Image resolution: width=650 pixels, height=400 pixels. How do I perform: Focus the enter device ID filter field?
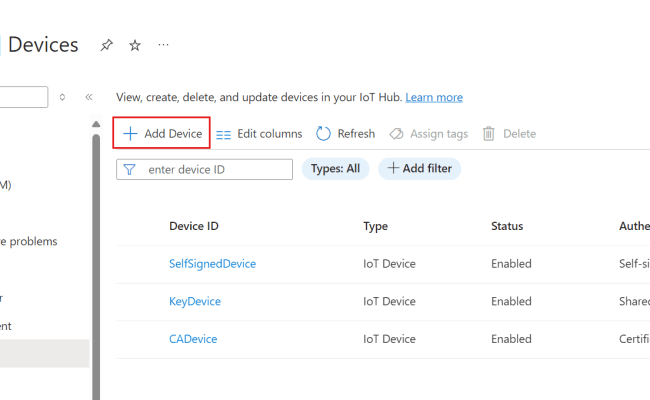[x=204, y=170]
